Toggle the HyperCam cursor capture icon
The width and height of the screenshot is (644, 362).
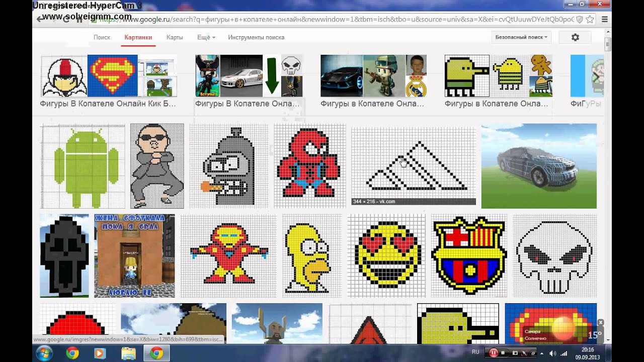coord(524,353)
